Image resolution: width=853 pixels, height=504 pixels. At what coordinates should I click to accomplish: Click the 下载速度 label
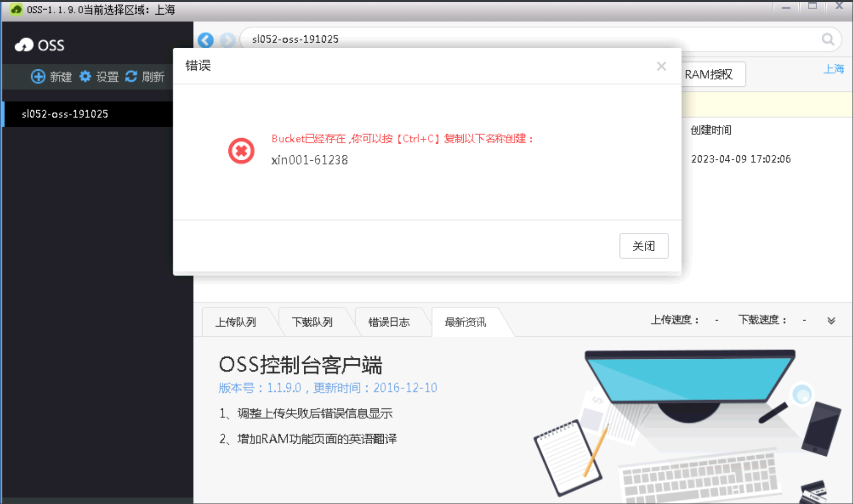[762, 320]
